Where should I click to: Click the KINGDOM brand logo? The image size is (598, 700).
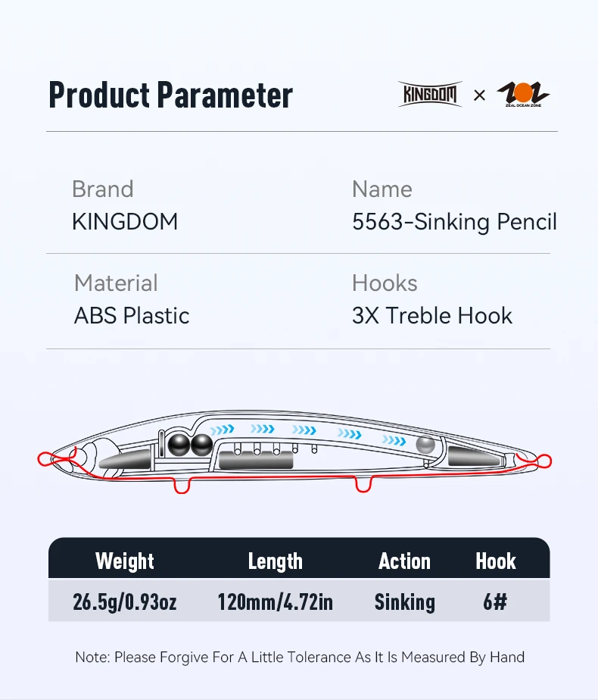pos(429,95)
